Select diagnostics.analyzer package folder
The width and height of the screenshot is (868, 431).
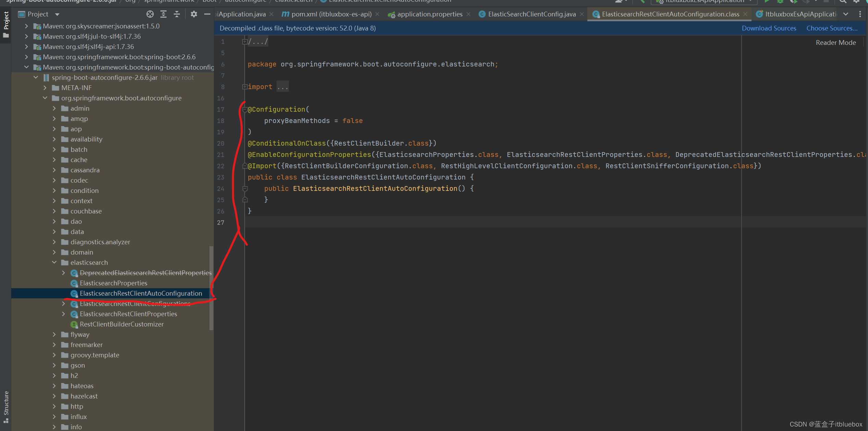coord(100,242)
